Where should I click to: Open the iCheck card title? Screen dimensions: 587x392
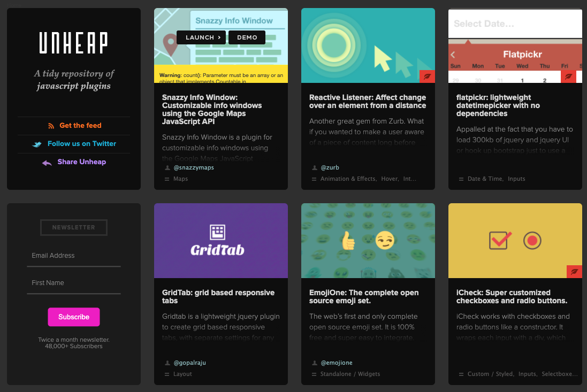[512, 297]
